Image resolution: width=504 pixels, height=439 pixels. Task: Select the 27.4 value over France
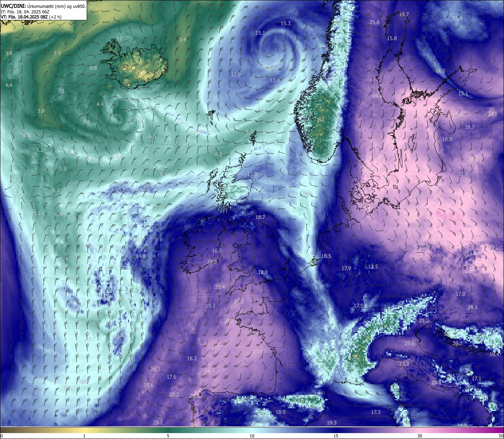[x=258, y=351]
